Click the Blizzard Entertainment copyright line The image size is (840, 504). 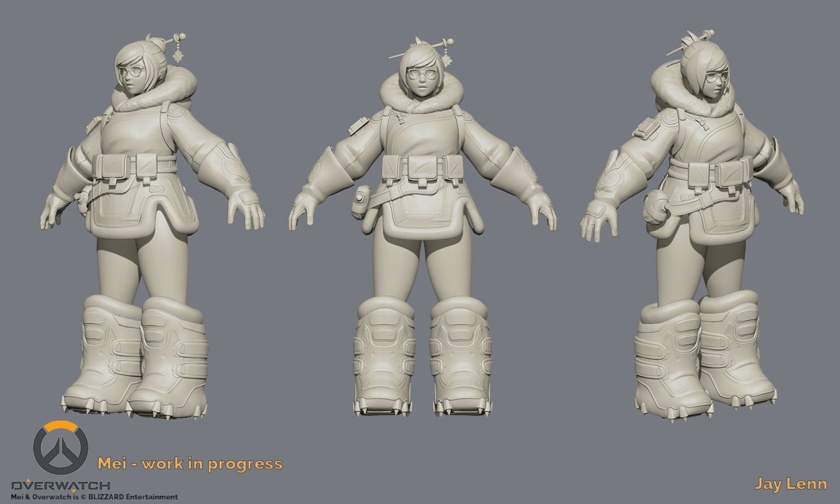95,497
